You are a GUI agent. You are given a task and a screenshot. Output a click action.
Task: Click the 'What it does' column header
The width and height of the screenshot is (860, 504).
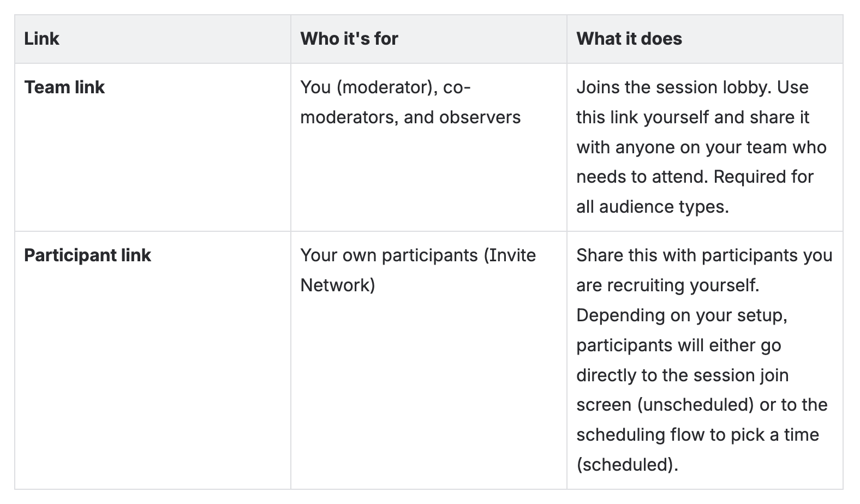tap(629, 39)
